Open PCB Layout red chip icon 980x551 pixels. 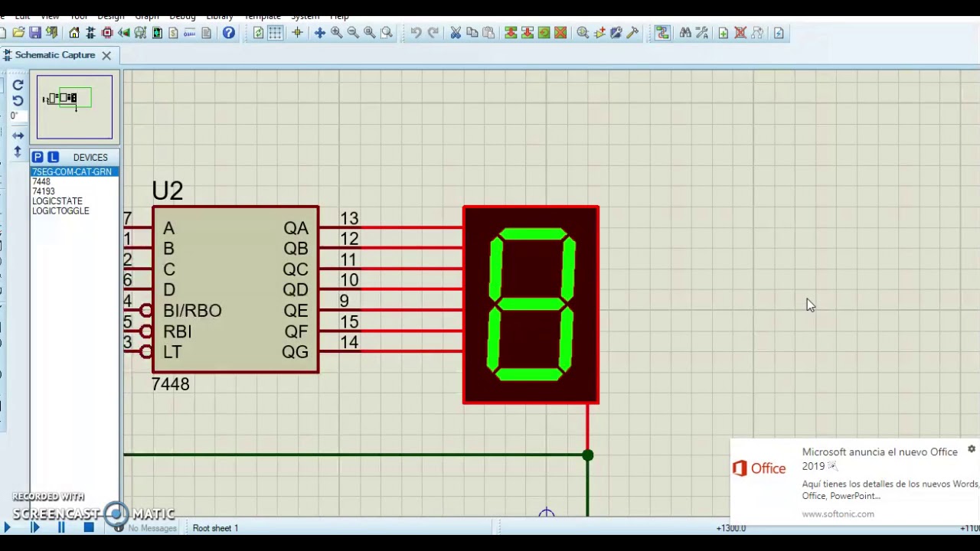coord(107,33)
